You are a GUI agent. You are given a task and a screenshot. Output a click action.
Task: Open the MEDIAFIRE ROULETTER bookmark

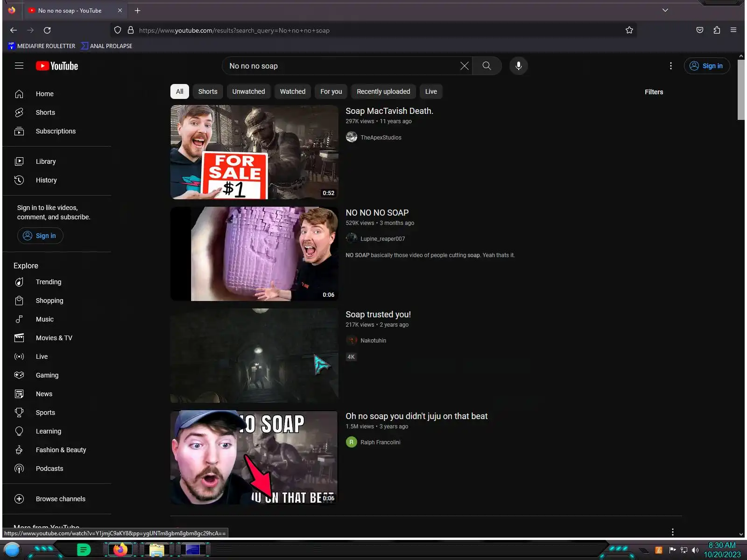pos(42,46)
